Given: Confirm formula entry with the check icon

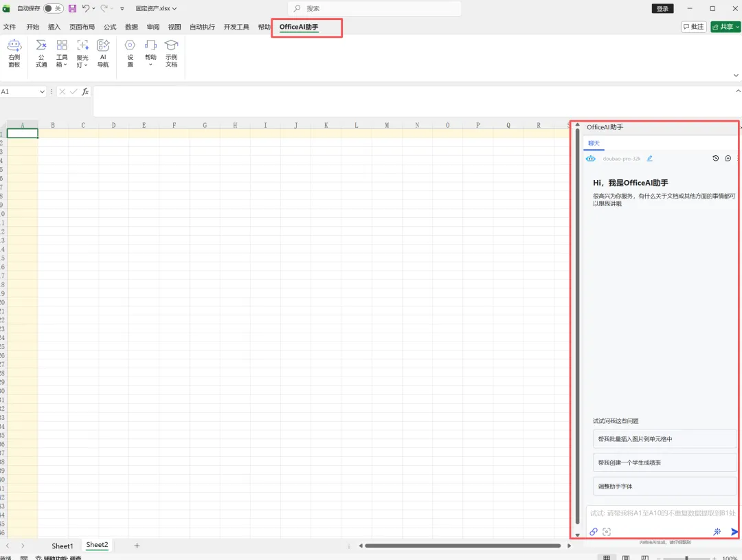Looking at the screenshot, I should (74, 92).
